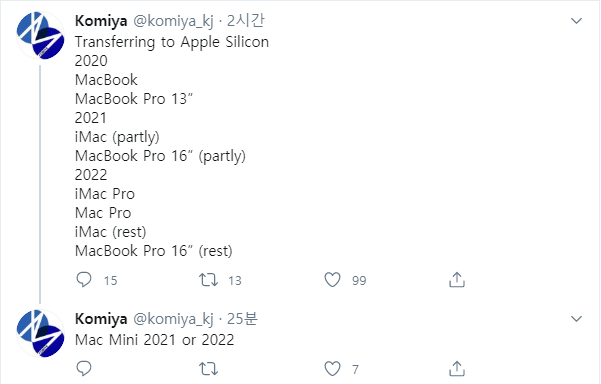This screenshot has width=601, height=384.
Task: Open Komiya's profile picture on first tweet
Action: (41, 35)
